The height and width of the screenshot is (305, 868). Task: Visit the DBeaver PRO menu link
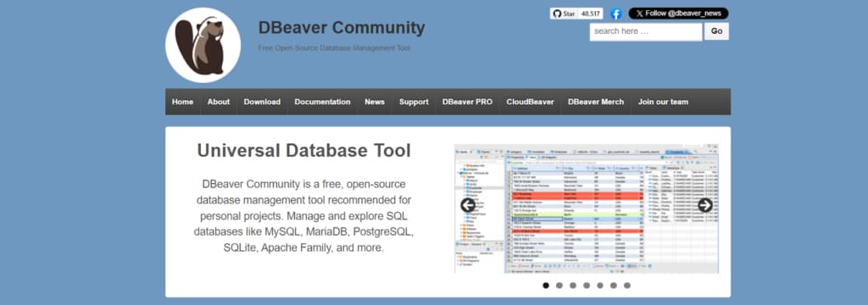467,102
